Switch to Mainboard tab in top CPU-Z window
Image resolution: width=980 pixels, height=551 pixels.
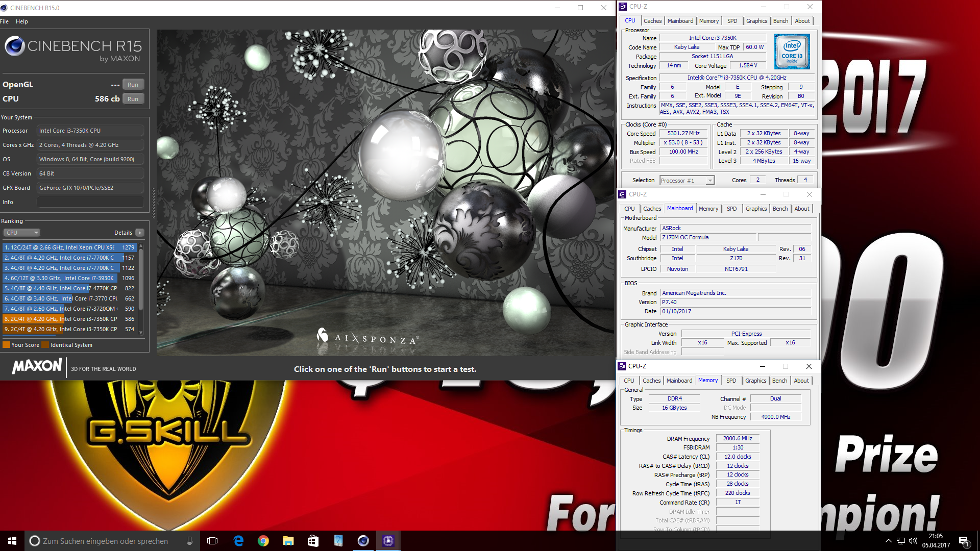coord(680,21)
